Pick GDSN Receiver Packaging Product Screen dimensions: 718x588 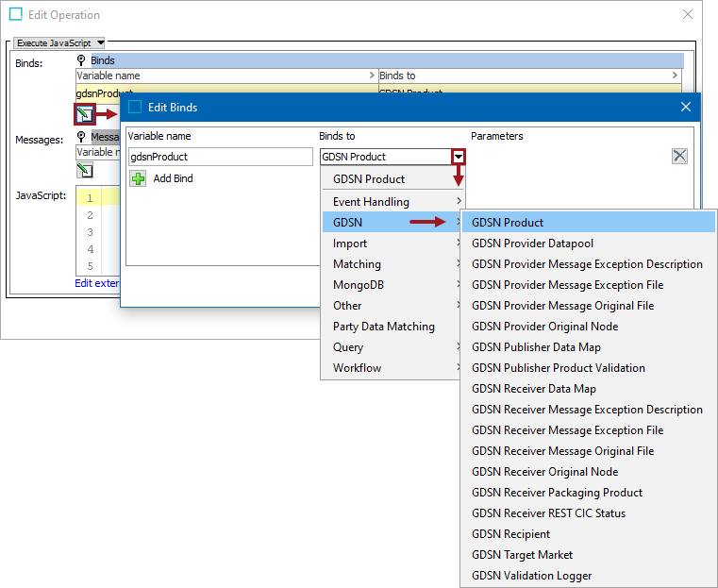557,493
